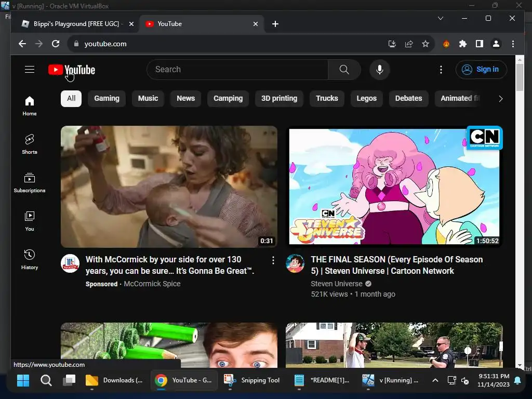Open Shorts from sidebar
The height and width of the screenshot is (399, 532).
click(30, 144)
